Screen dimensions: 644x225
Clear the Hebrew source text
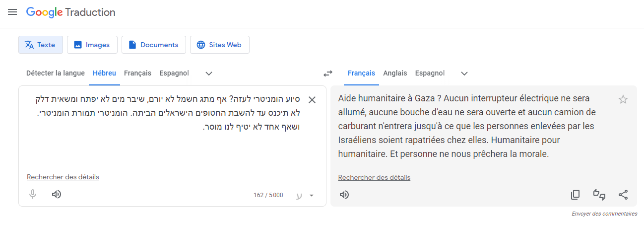312,100
